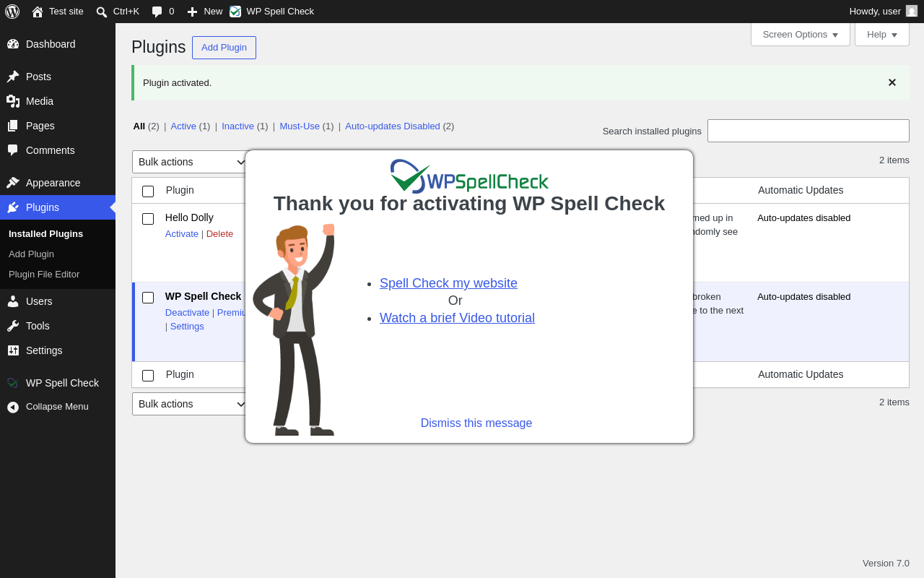The image size is (924, 578).
Task: Open the comments bubble in admin bar
Action: tap(157, 12)
